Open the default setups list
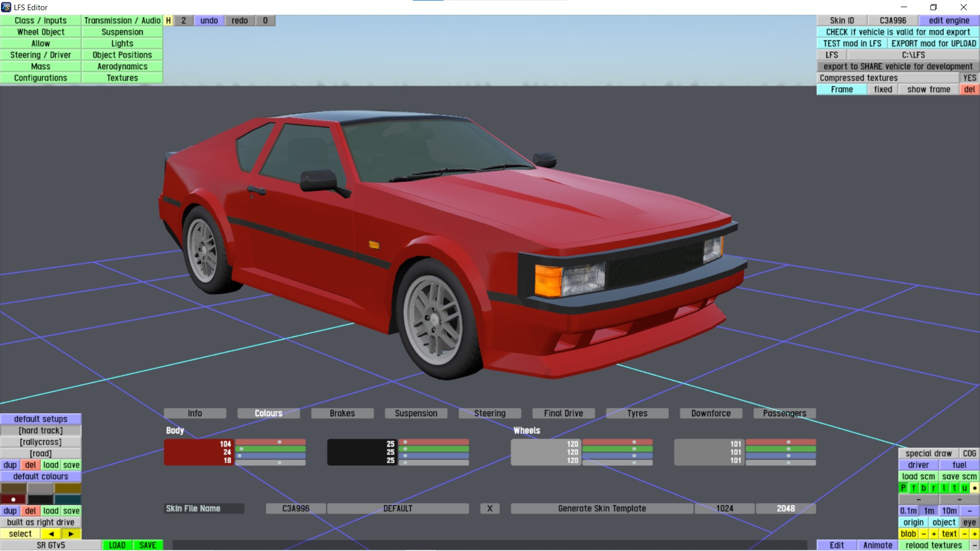 pyautogui.click(x=41, y=419)
